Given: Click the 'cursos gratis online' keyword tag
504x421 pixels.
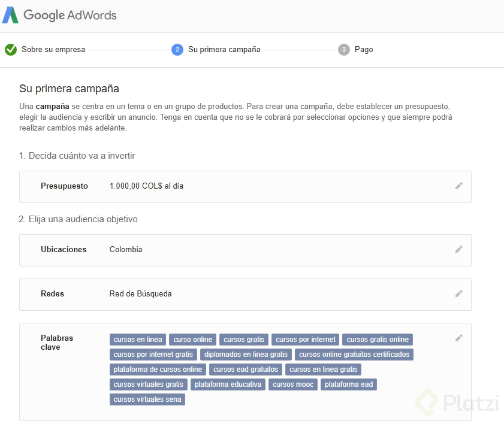Looking at the screenshot, I should coord(378,340).
